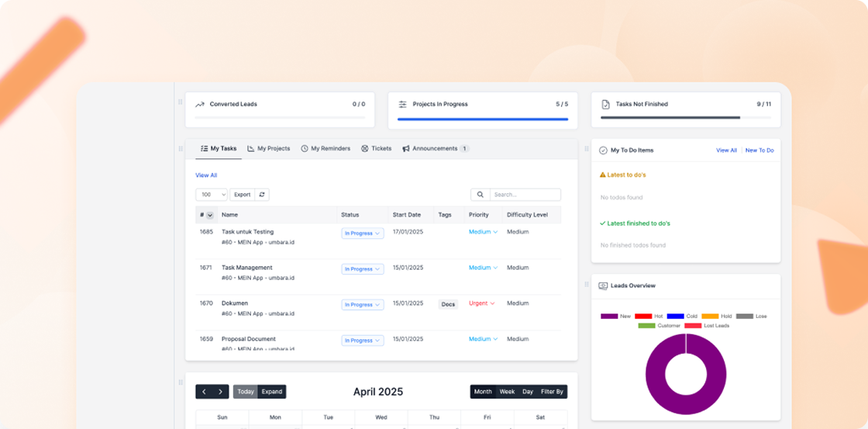Click the tasks Search input field
868x429 pixels.
[525, 195]
